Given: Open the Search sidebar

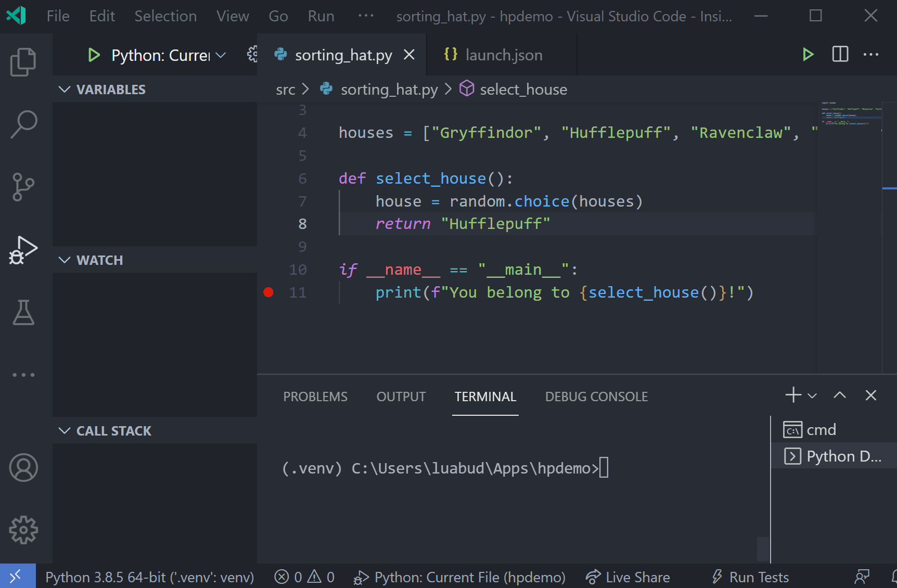Looking at the screenshot, I should tap(23, 124).
